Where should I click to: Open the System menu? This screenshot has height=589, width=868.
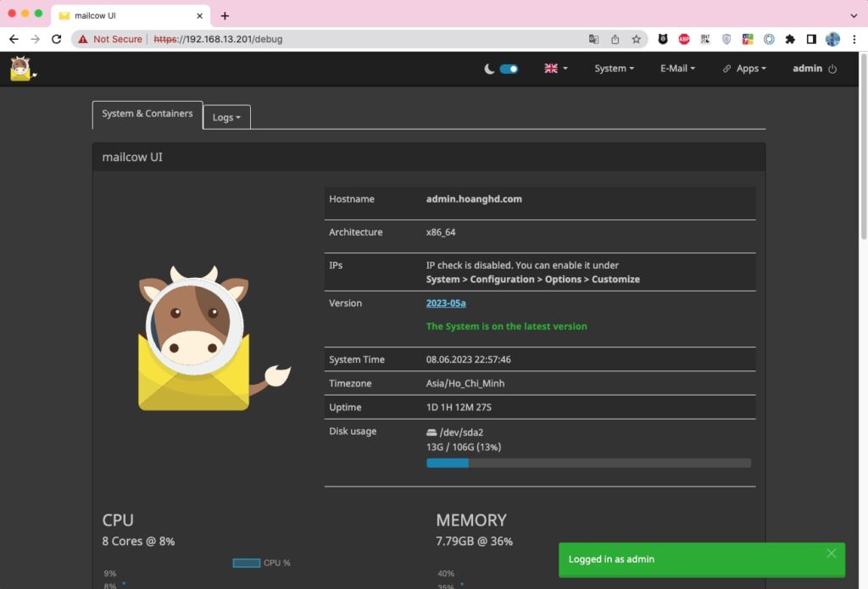coord(614,68)
